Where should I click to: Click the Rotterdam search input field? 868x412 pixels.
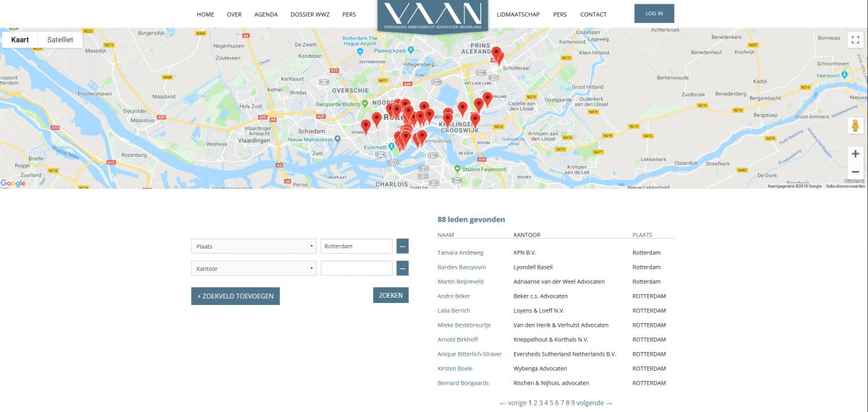357,246
